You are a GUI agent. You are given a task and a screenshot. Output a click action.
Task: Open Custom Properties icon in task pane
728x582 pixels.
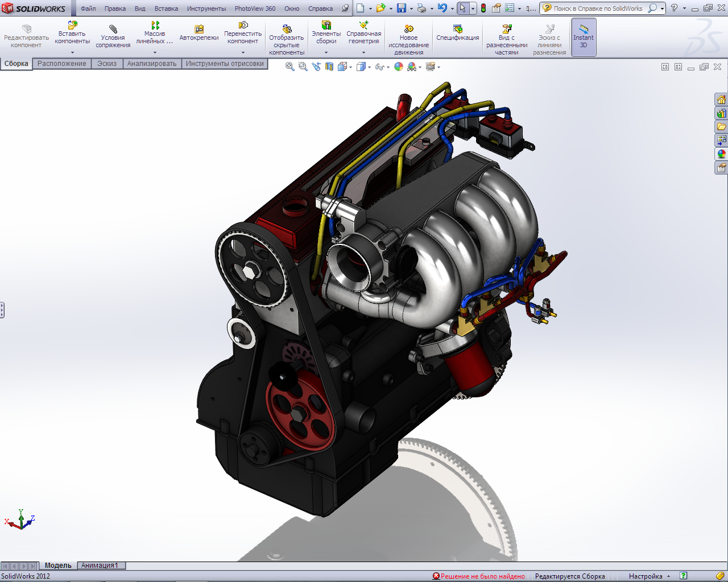[721, 168]
